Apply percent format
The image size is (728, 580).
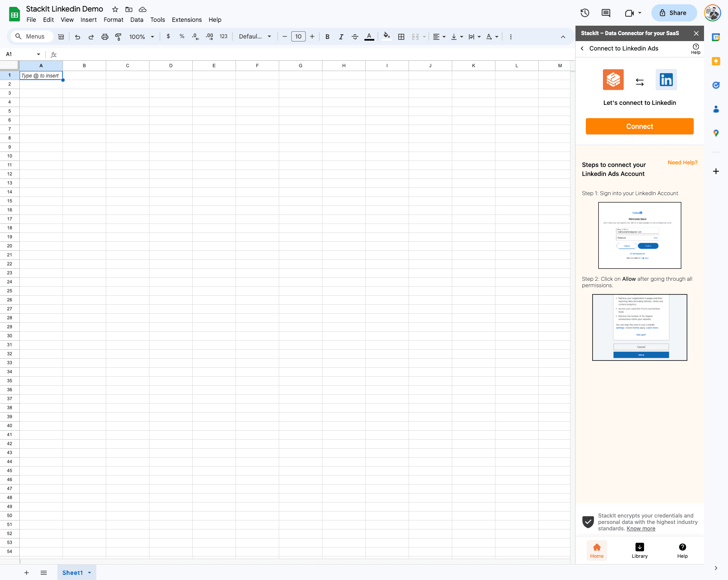182,36
